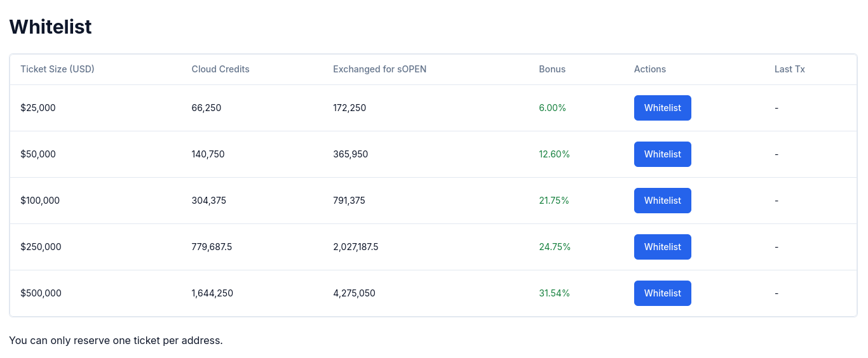Click the 21.75% bonus figure
The height and width of the screenshot is (358, 868).
(x=554, y=201)
